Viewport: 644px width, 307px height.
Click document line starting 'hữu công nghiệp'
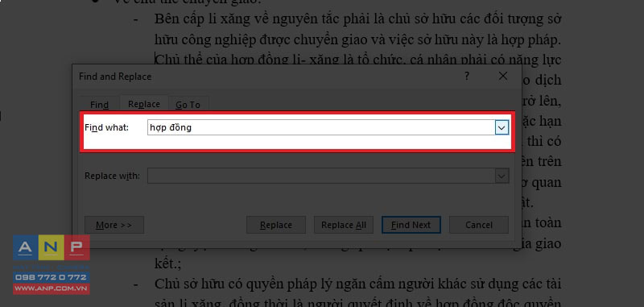357,39
